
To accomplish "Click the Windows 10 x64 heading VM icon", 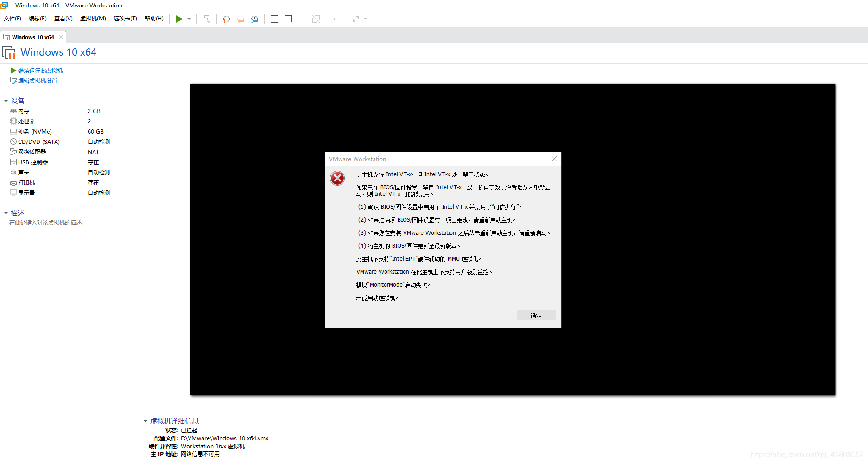I will 9,53.
